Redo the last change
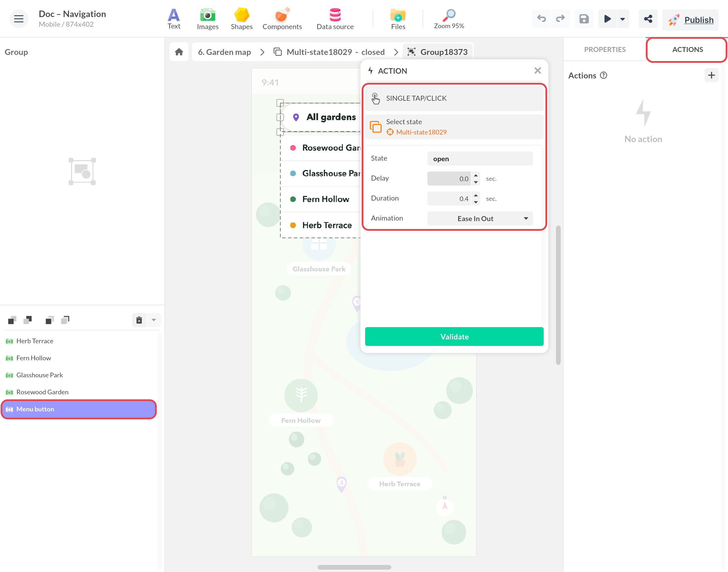 pyautogui.click(x=560, y=19)
